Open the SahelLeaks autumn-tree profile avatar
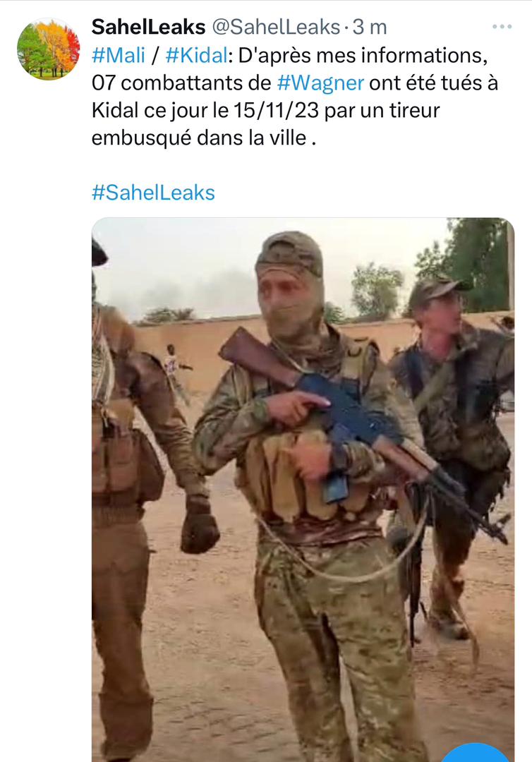This screenshot has height=762, width=532. (x=48, y=49)
